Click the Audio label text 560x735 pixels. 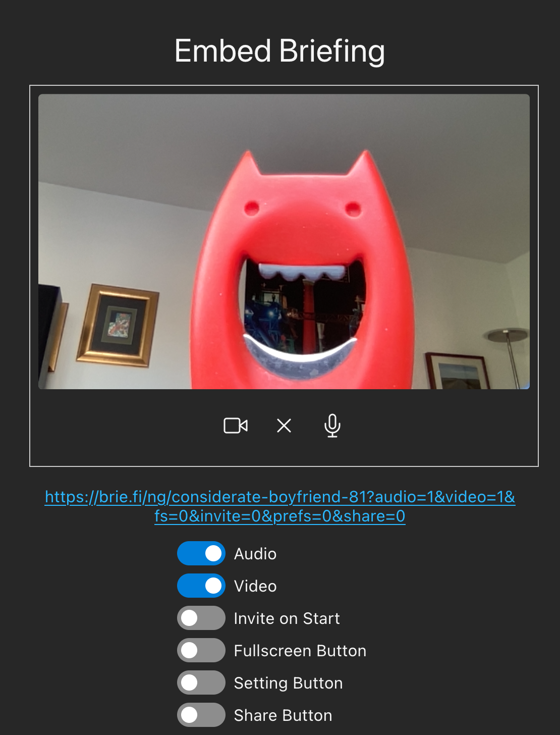(x=254, y=553)
